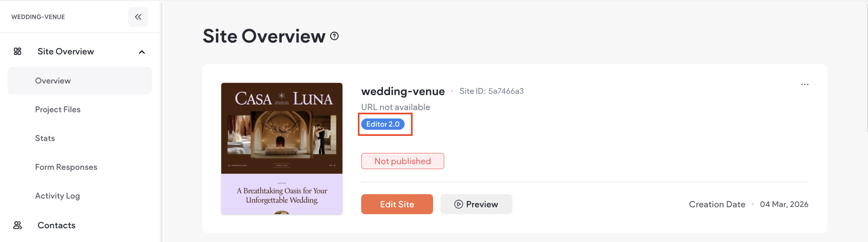Click the Preview button
Viewport: 868px width, 242px height.
pyautogui.click(x=476, y=204)
